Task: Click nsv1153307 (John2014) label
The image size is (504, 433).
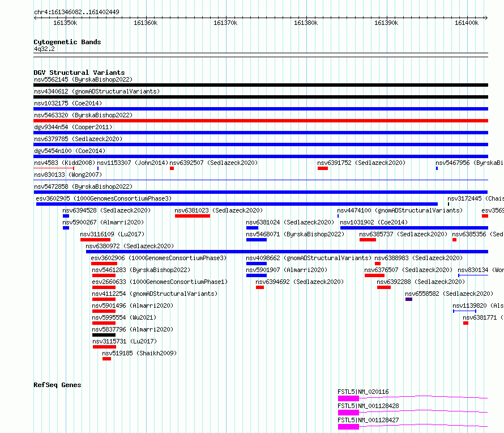Action: point(133,163)
